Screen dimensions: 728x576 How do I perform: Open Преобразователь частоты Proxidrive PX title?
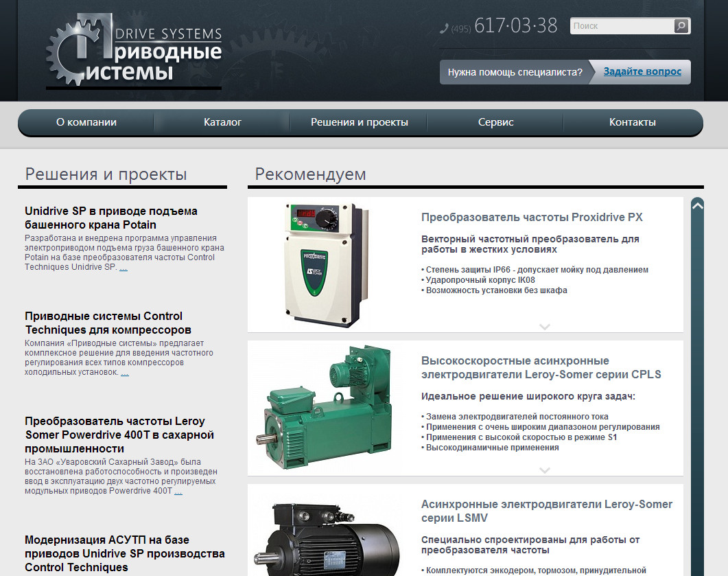(x=532, y=217)
